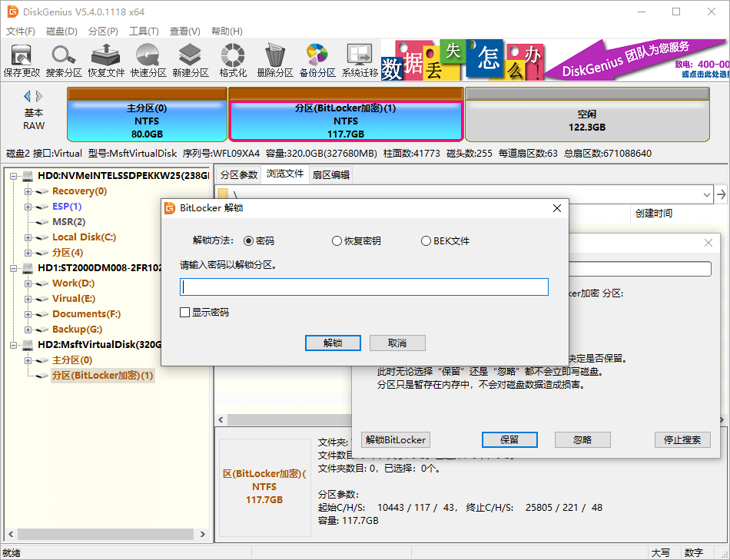Image resolution: width=730 pixels, height=560 pixels.
Task: Expand the Work(D:) partition node
Action: (28, 283)
